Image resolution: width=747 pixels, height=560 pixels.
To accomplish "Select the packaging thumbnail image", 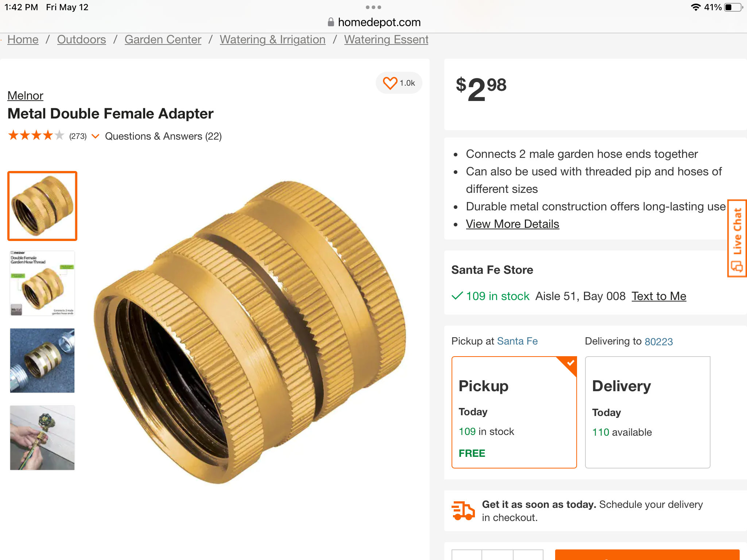I will 42,283.
